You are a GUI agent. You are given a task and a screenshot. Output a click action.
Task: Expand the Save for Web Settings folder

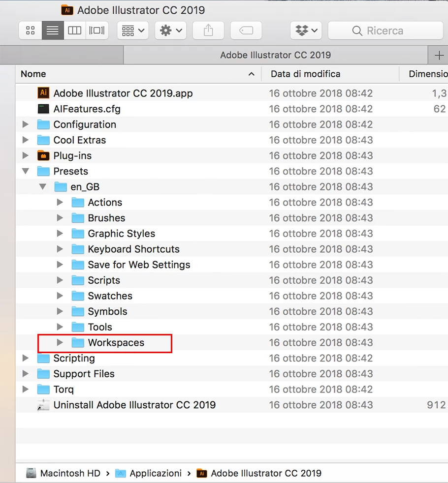[x=60, y=265]
